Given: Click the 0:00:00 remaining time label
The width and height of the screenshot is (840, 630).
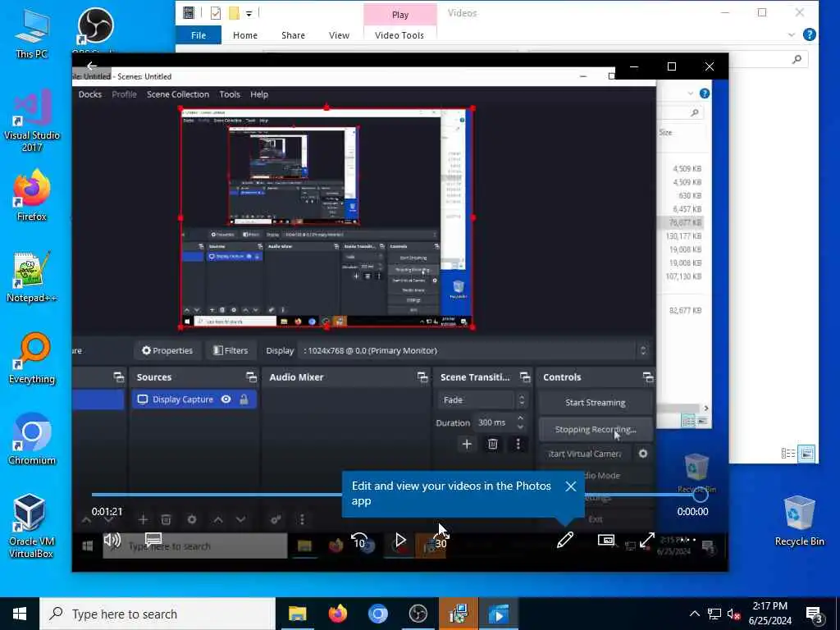Looking at the screenshot, I should (692, 512).
